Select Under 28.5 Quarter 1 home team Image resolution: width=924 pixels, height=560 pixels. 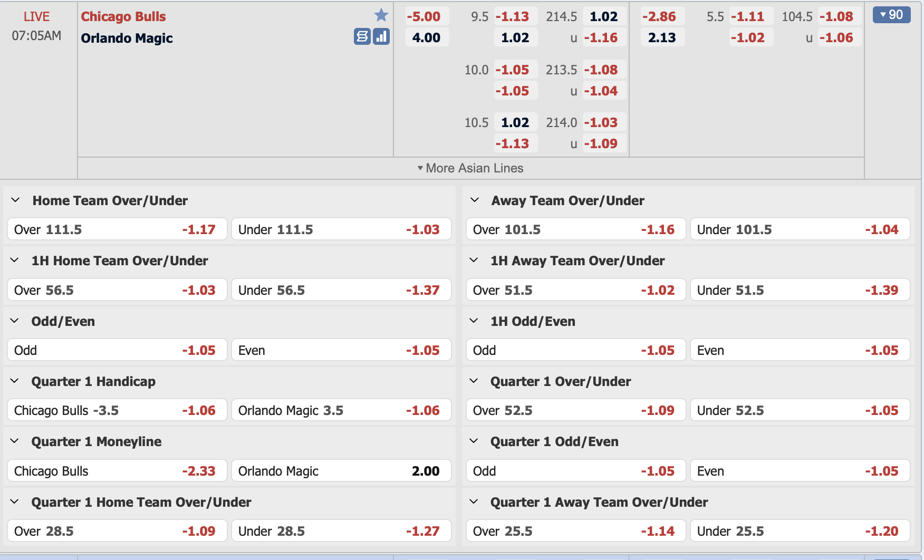tap(341, 531)
